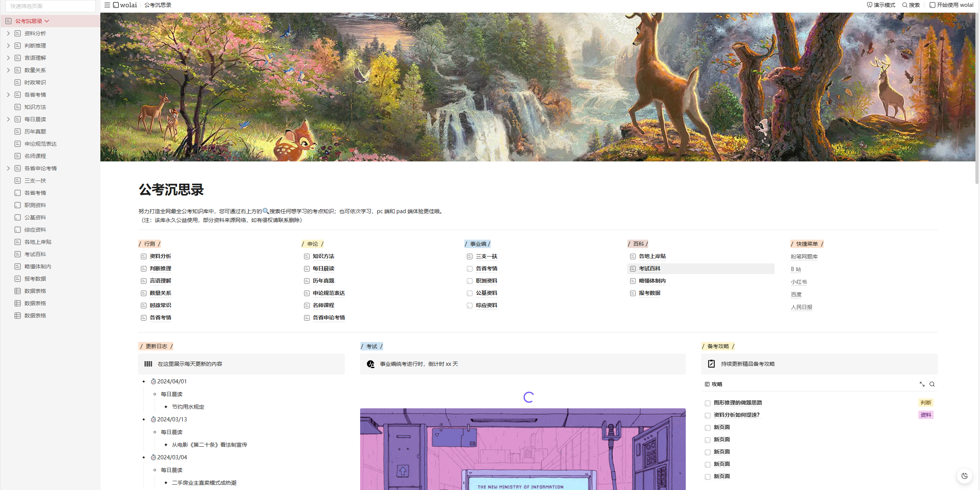This screenshot has height=490, width=980.
Task: Expand the 攻略 panel with arrows icon
Action: tap(922, 384)
